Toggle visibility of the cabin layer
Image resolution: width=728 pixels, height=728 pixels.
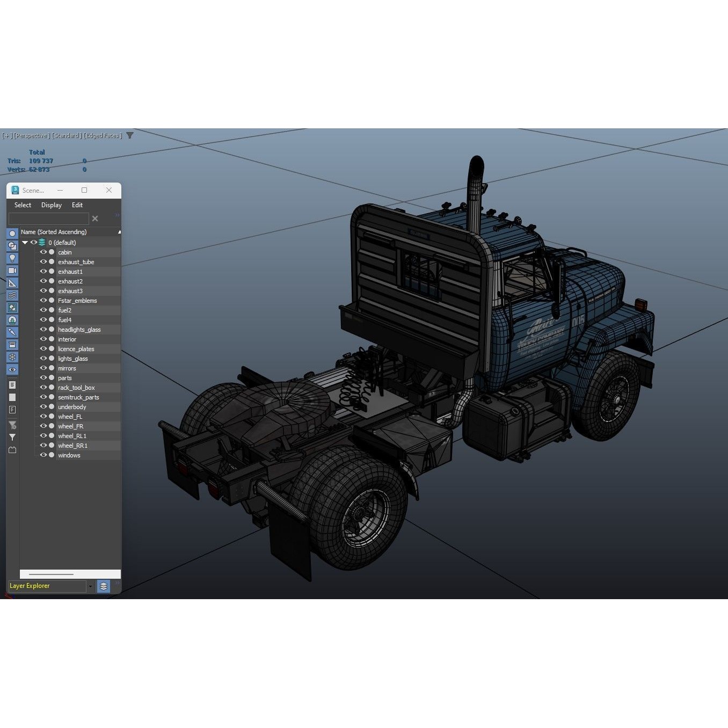44,252
